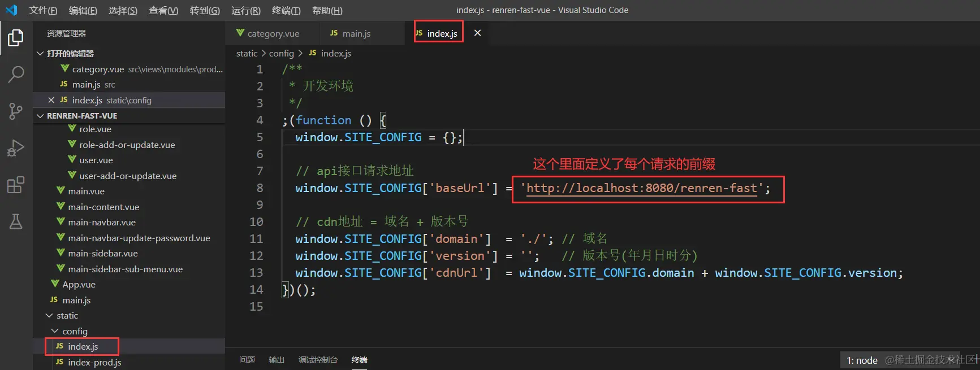
Task: Open the Explorer view in activity bar
Action: coord(16,38)
